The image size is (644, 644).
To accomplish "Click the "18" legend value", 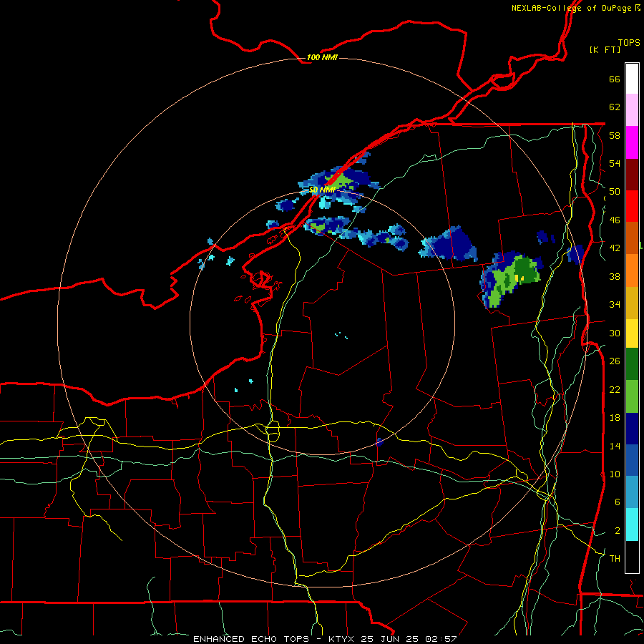I will pyautogui.click(x=615, y=418).
